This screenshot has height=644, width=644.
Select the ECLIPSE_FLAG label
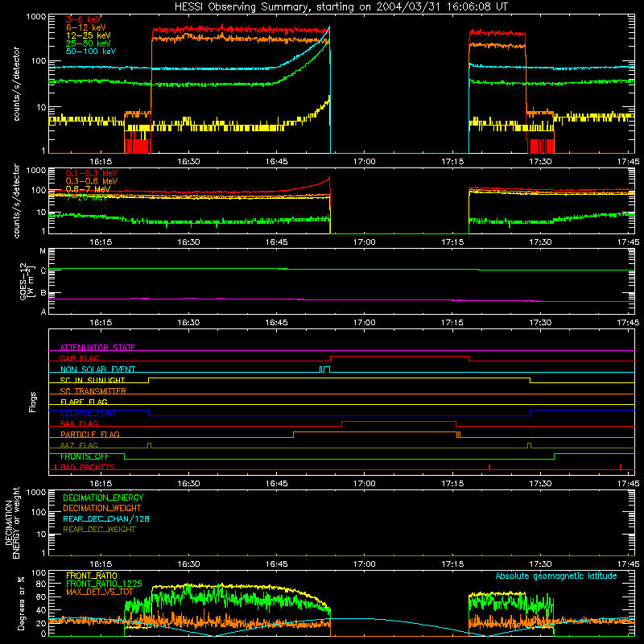(x=88, y=413)
